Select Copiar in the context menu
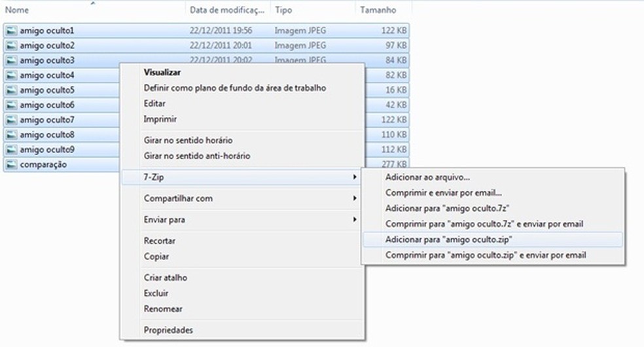This screenshot has width=644, height=347. tap(156, 256)
